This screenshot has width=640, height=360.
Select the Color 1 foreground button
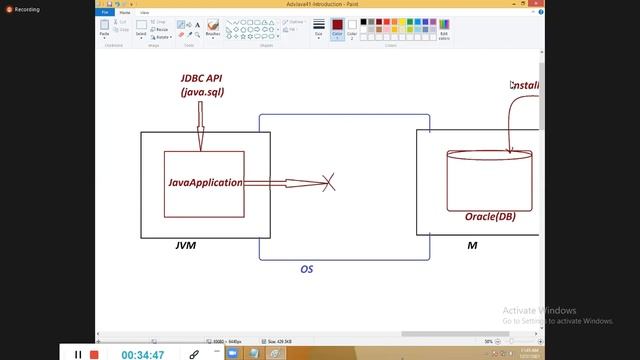click(x=337, y=29)
